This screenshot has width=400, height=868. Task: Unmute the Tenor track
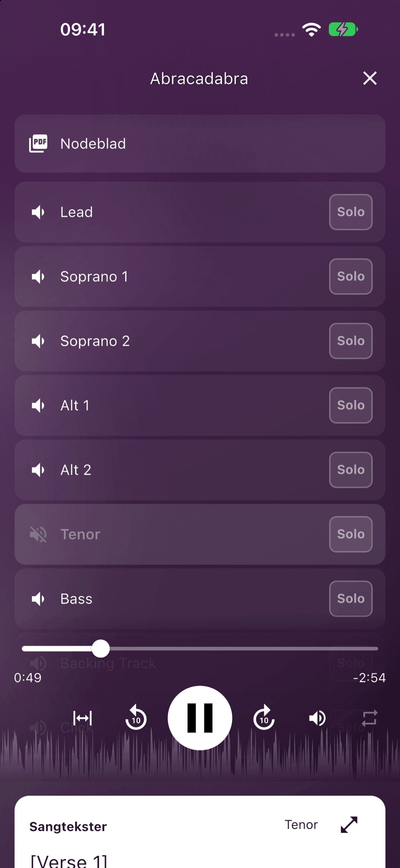38,534
